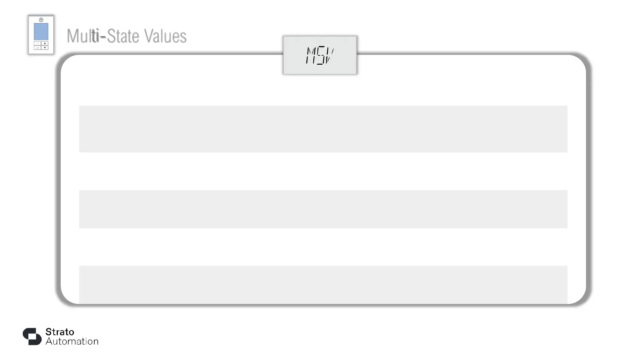Click the white row between second and third gray rows

point(323,247)
